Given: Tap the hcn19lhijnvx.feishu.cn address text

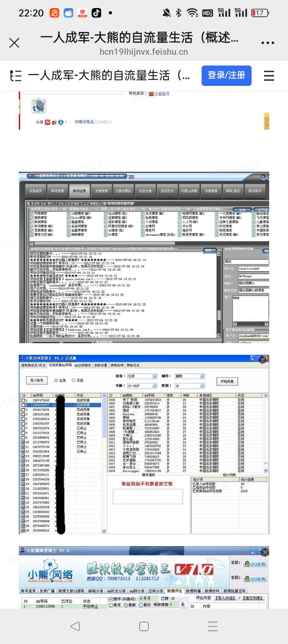Looking at the screenshot, I should 144,52.
